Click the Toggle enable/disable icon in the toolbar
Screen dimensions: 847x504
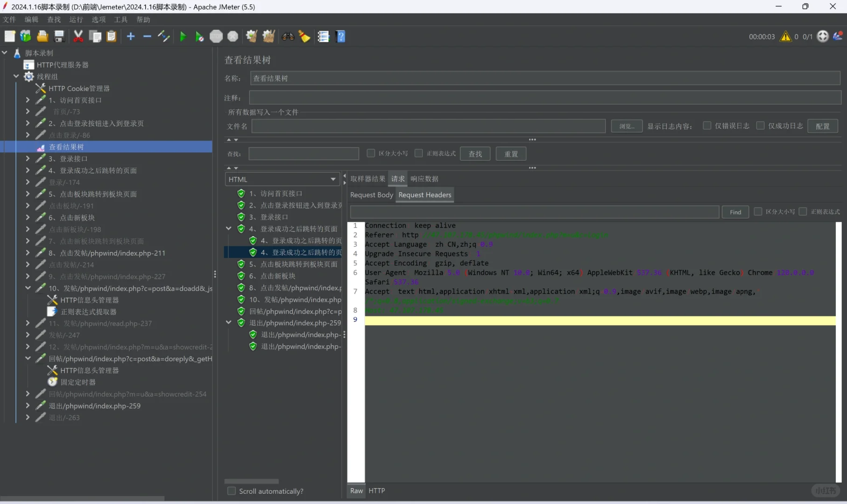[163, 36]
